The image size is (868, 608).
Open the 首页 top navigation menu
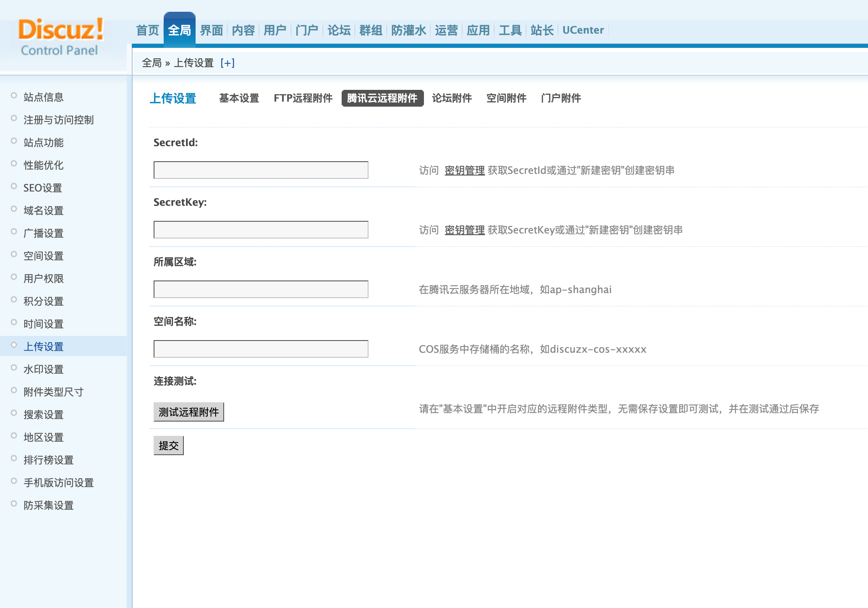click(147, 30)
